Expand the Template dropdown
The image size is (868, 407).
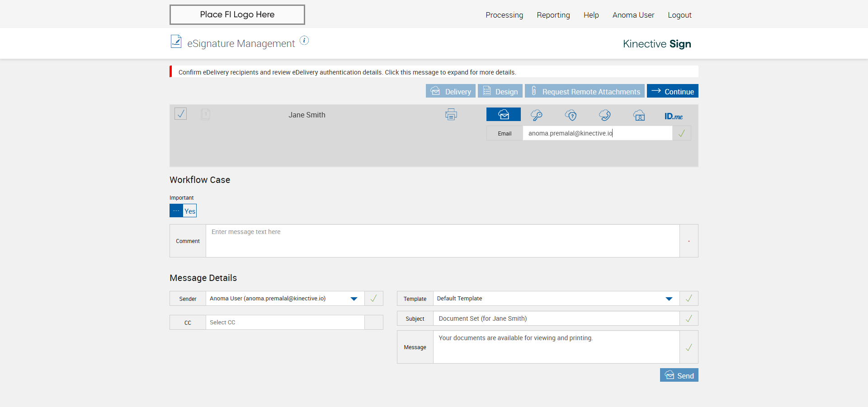tap(669, 299)
